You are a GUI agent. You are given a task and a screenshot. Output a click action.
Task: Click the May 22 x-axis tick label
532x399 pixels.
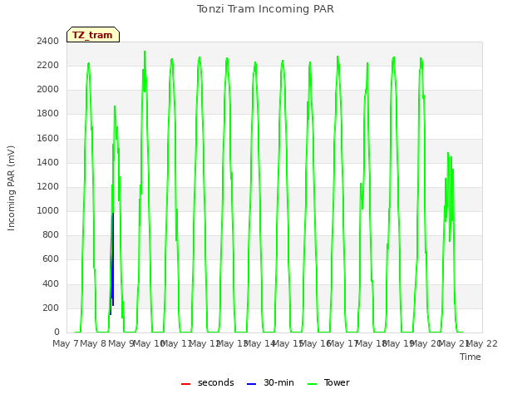(482, 343)
